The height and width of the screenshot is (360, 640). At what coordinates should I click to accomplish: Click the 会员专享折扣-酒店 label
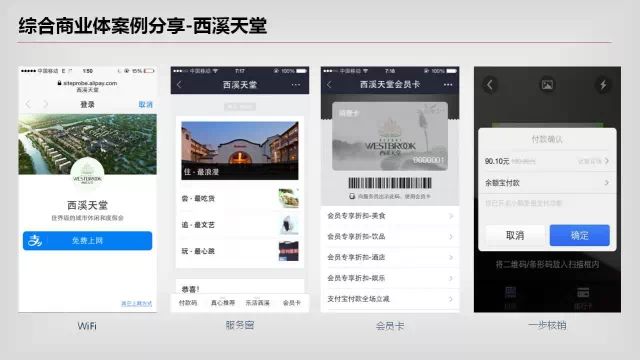[356, 257]
